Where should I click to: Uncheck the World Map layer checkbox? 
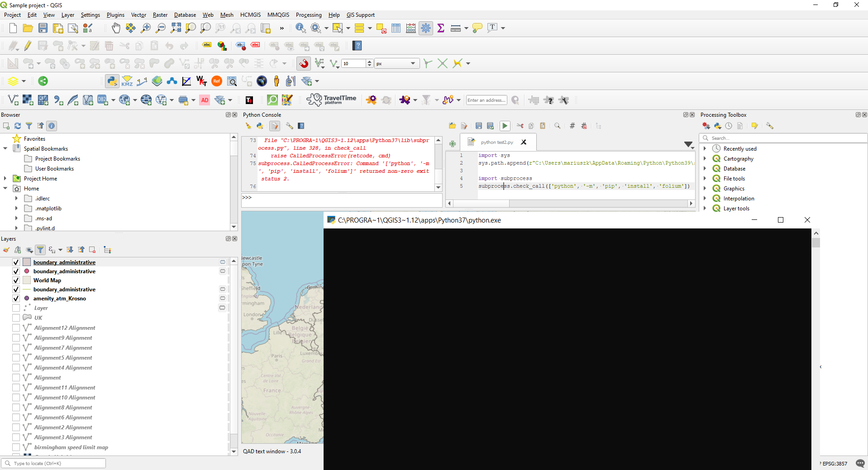tap(16, 280)
